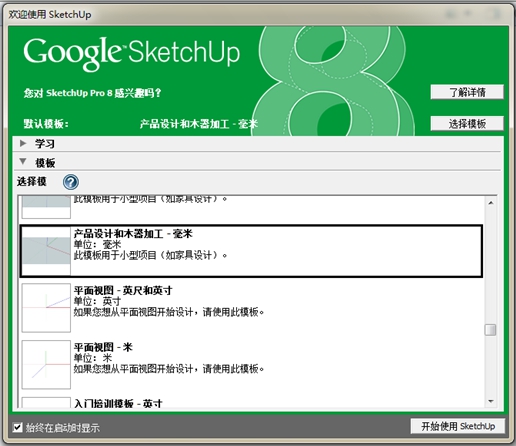Select thumbnail for 平面视图 - 英尺和英寸 template
The height and width of the screenshot is (446, 516).
tap(46, 308)
